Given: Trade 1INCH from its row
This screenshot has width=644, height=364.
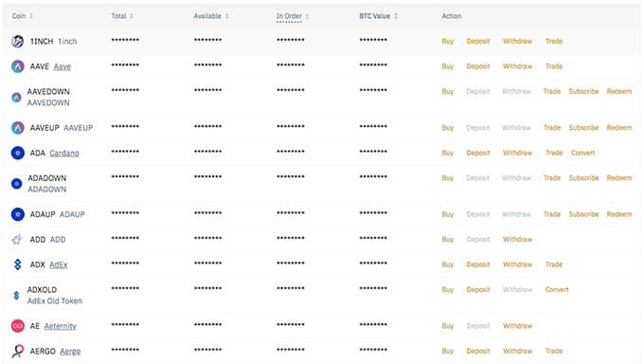Looking at the screenshot, I should click(554, 41).
